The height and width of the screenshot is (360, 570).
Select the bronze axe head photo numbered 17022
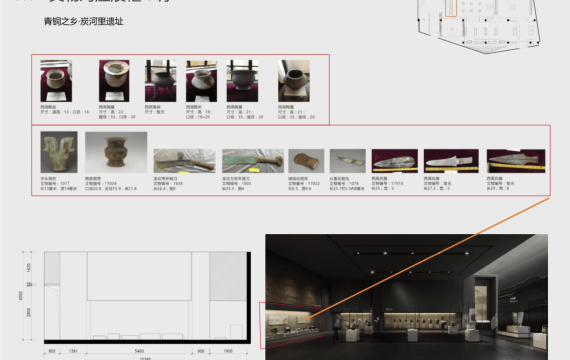306,161
